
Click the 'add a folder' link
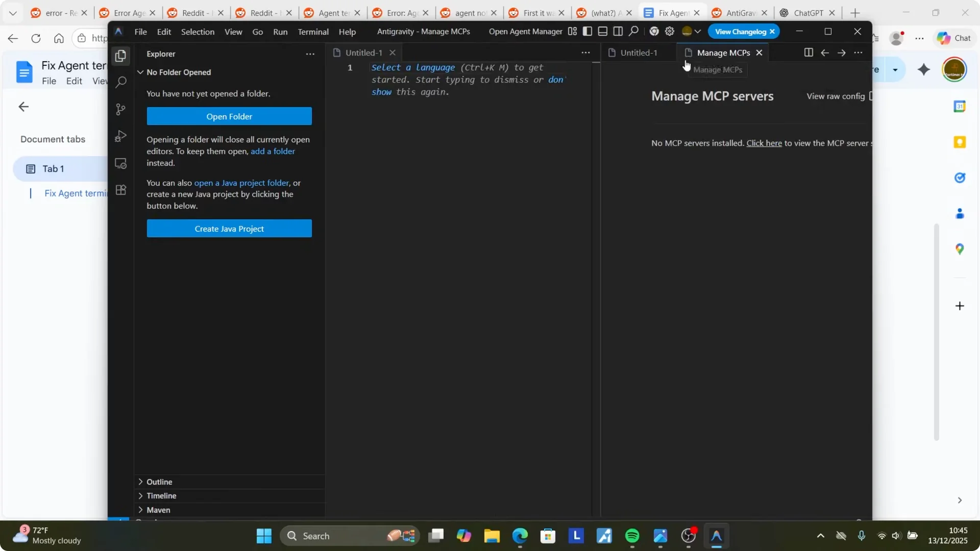[x=273, y=152]
